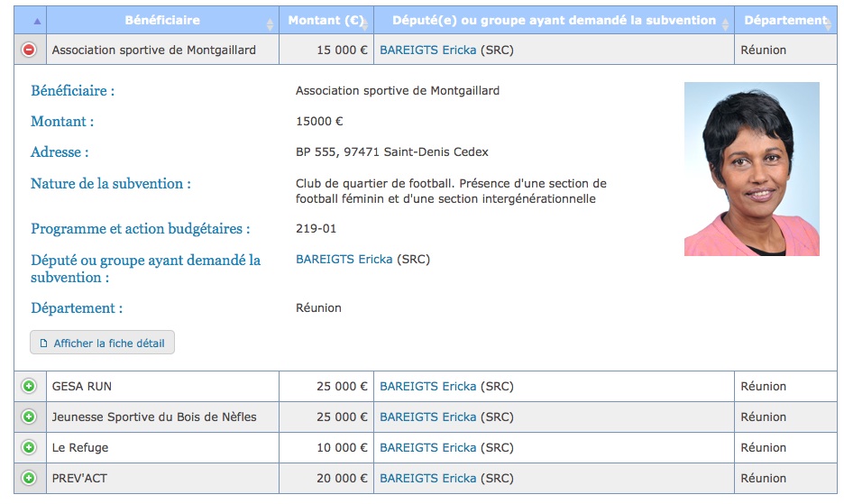Sort table by Montant (€) column
The image size is (844, 504).
pos(326,21)
